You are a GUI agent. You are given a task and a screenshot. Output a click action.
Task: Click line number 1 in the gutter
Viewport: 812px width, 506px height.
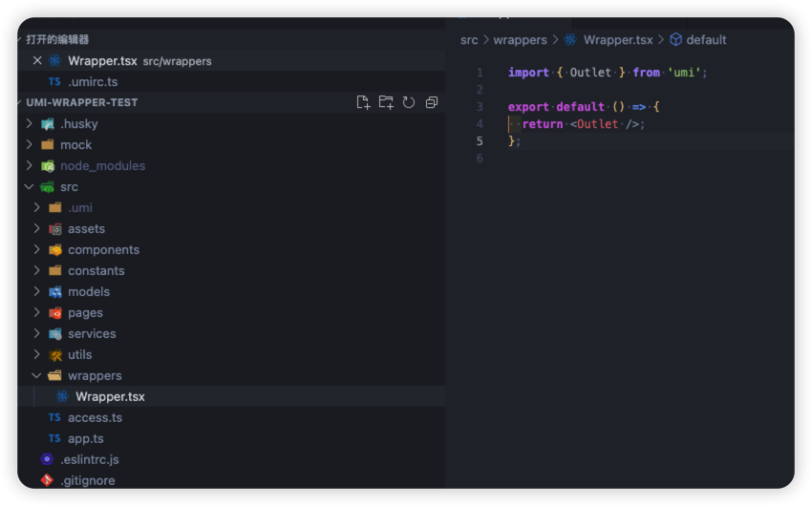pyautogui.click(x=480, y=73)
